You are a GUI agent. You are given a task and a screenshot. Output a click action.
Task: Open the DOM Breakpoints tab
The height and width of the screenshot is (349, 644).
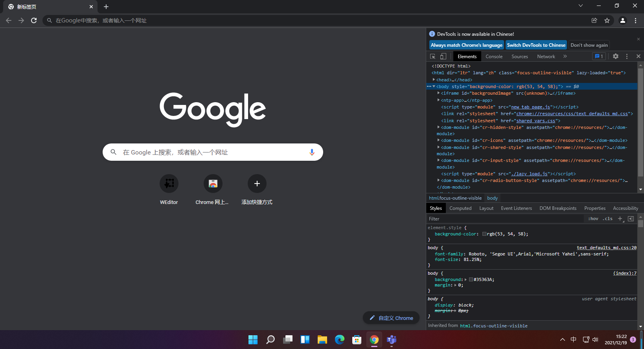(558, 208)
